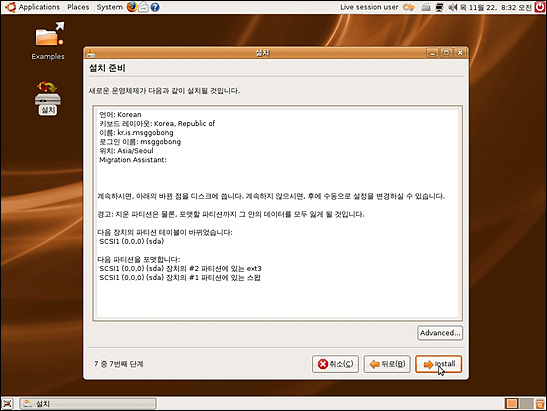Click the 'Migration Assistant:' line
The image size is (547, 411).
[x=133, y=160]
